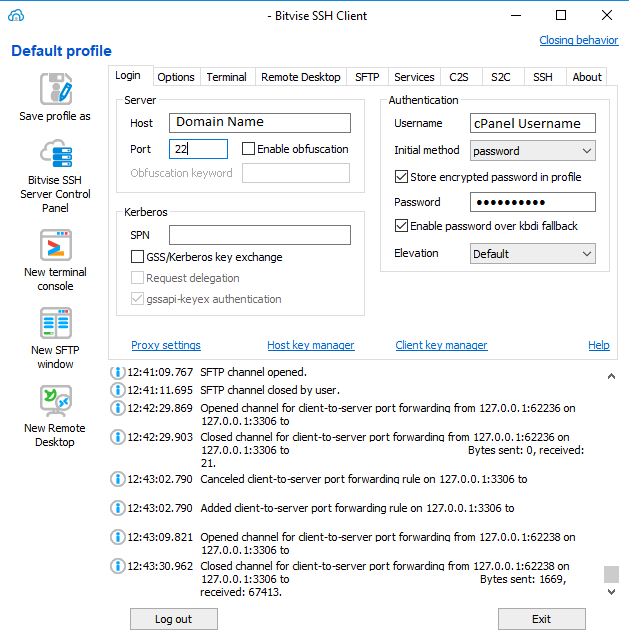Open New SFTP window
The width and height of the screenshot is (629, 641).
tap(55, 323)
